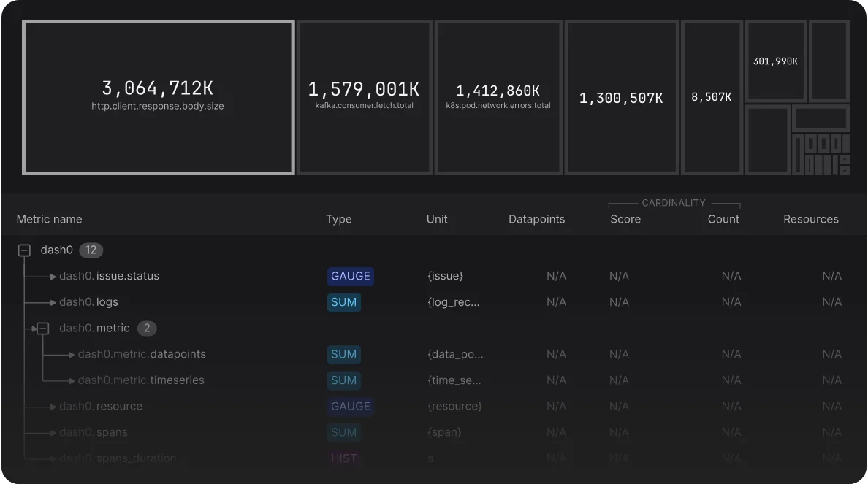Select the http.client.response.body.size treemap tile
868x484 pixels.
159,97
